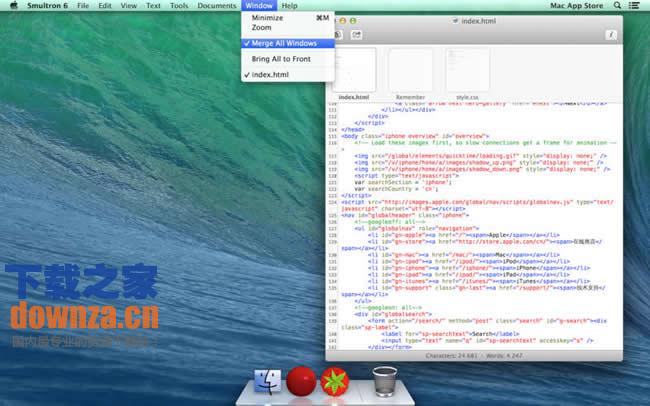The height and width of the screenshot is (406, 650).
Task: Click the Spotlight search magnifier icon
Action: click(619, 6)
